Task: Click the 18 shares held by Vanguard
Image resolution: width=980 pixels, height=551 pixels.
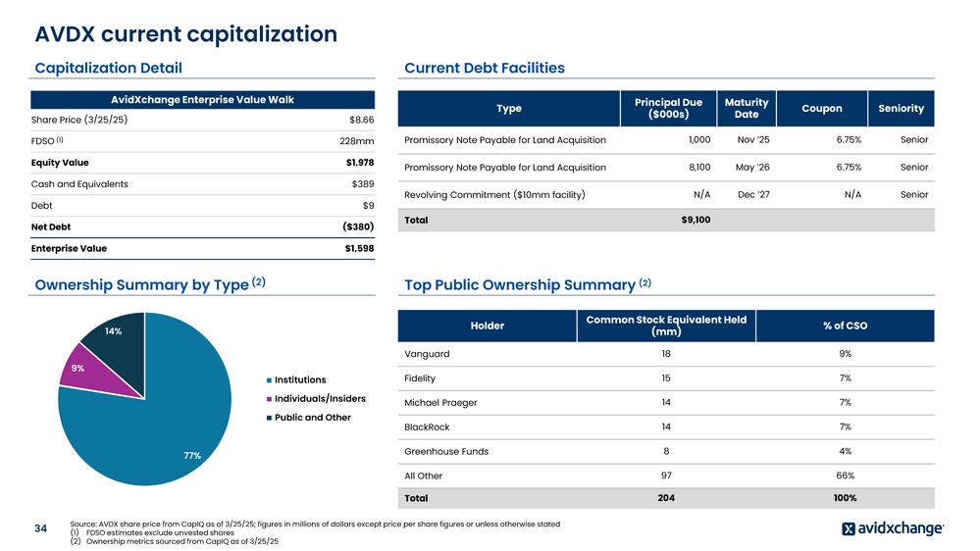Action: pyautogui.click(x=666, y=354)
